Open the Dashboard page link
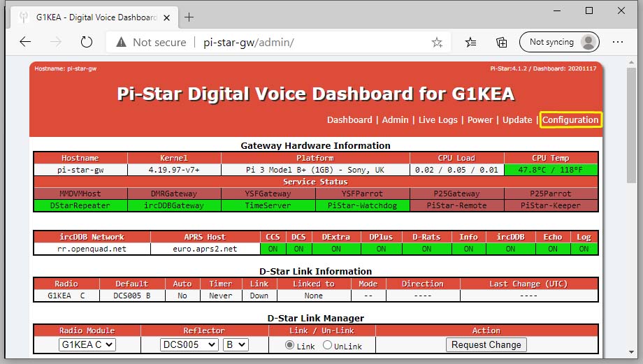 [x=349, y=119]
